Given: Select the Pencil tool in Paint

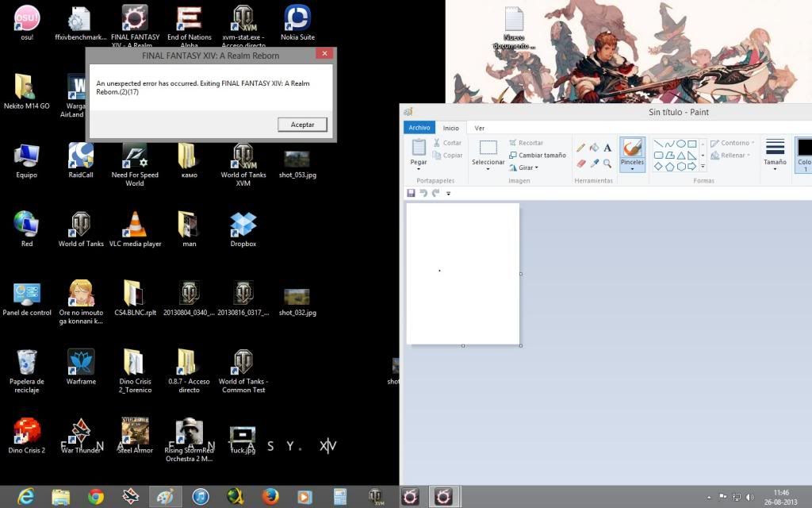Looking at the screenshot, I should [581, 148].
